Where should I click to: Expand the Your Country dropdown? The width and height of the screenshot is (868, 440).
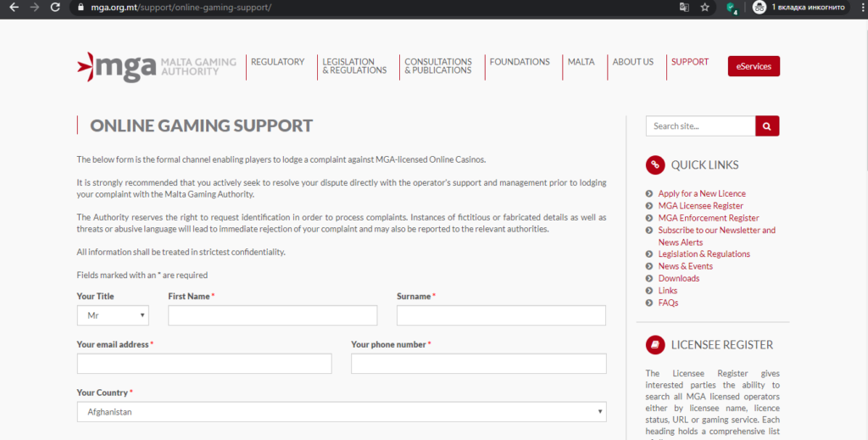(x=341, y=412)
